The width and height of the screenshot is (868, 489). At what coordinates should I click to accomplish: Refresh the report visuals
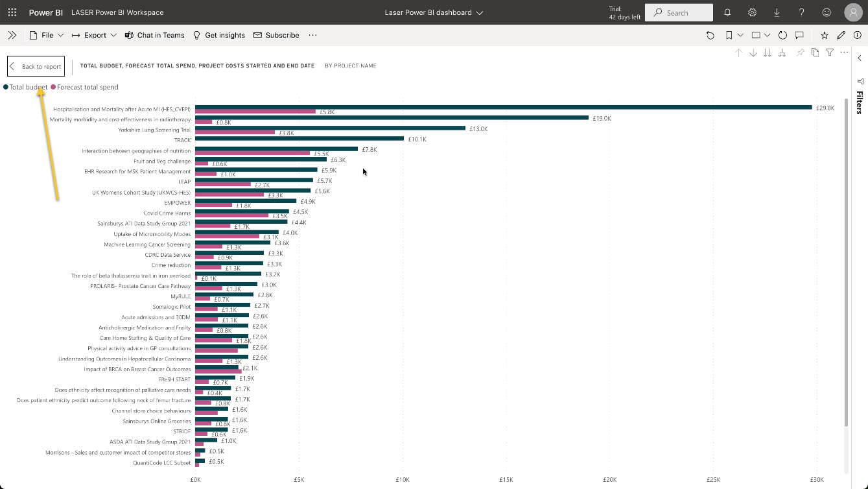pos(782,35)
